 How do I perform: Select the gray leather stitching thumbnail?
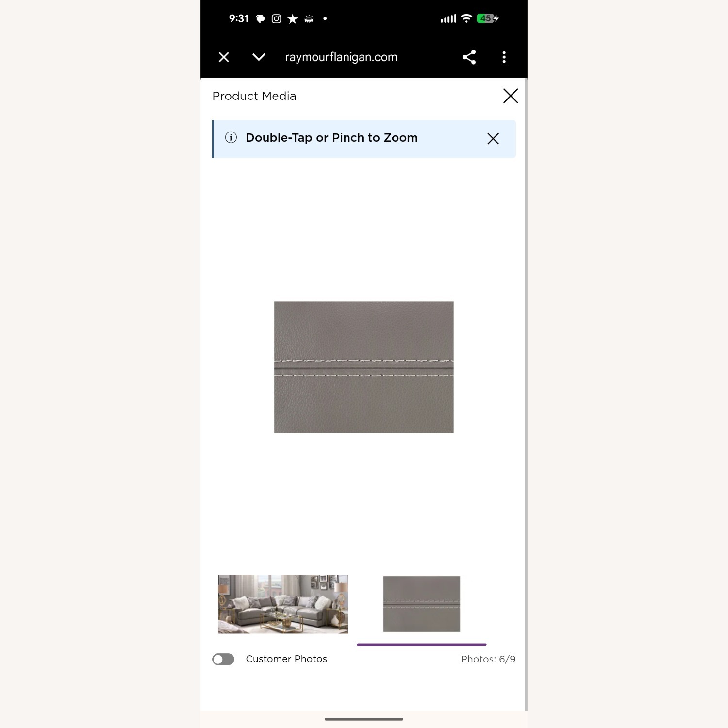point(422,604)
